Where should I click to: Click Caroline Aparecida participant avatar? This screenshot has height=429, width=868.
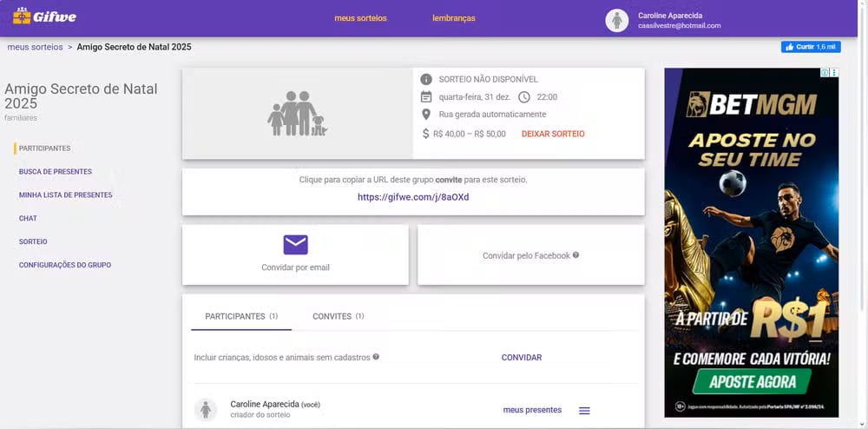point(206,410)
